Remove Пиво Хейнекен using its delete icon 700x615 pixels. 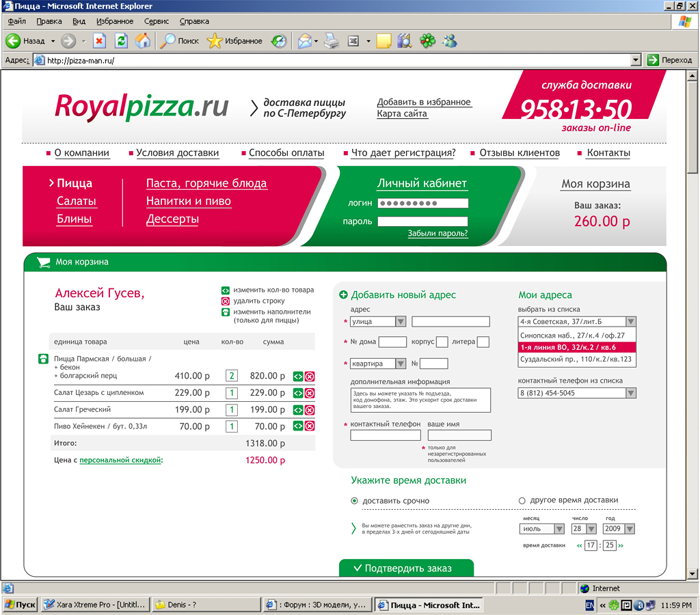coord(310,426)
